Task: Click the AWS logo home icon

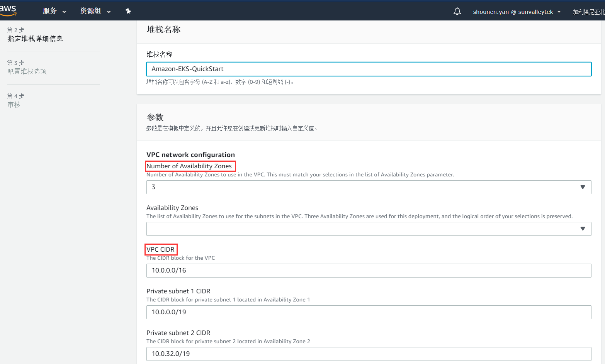Action: pyautogui.click(x=8, y=11)
